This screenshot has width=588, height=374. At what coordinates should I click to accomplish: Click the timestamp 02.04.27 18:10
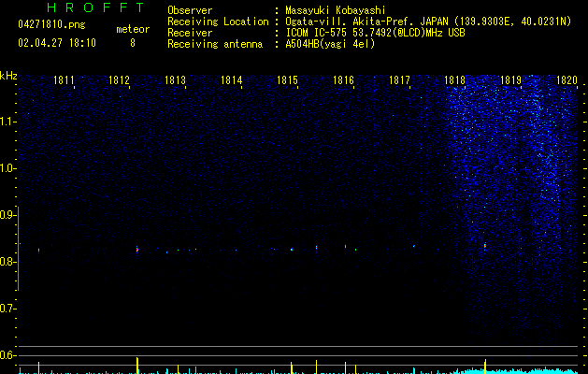tap(57, 43)
